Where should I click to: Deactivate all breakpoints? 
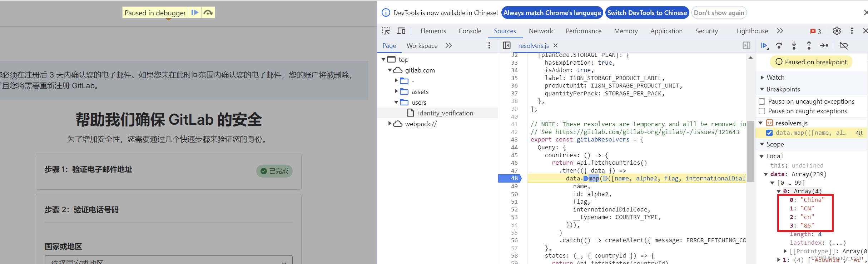[x=844, y=45]
